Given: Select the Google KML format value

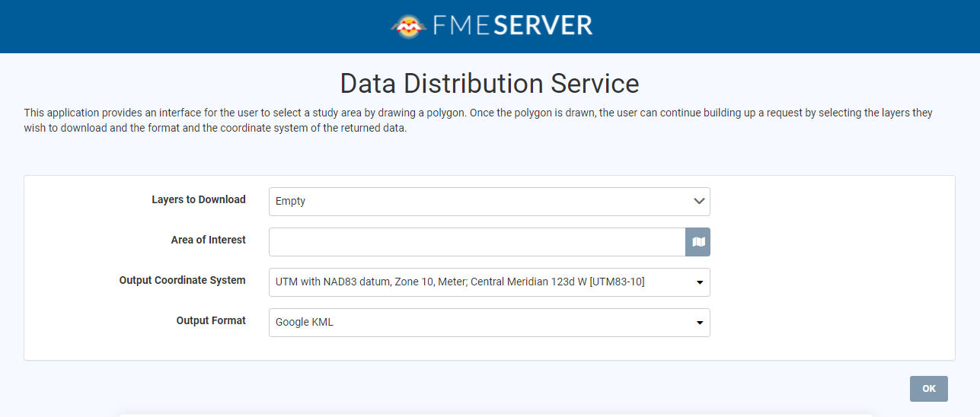Looking at the screenshot, I should point(305,323).
